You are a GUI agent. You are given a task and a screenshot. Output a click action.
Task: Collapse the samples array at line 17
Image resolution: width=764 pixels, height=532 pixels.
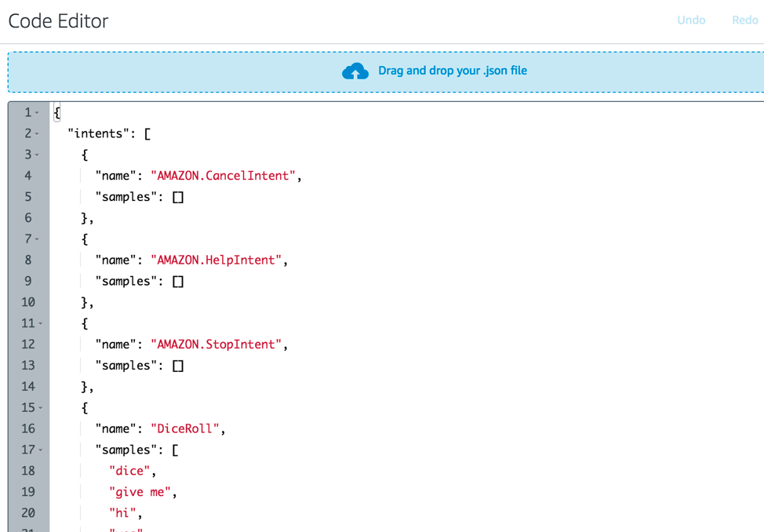[40, 450]
